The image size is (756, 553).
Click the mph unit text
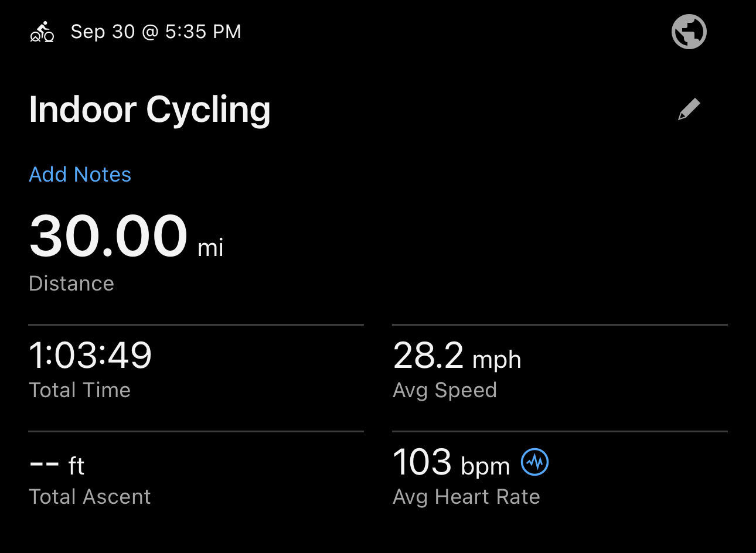[497, 359]
